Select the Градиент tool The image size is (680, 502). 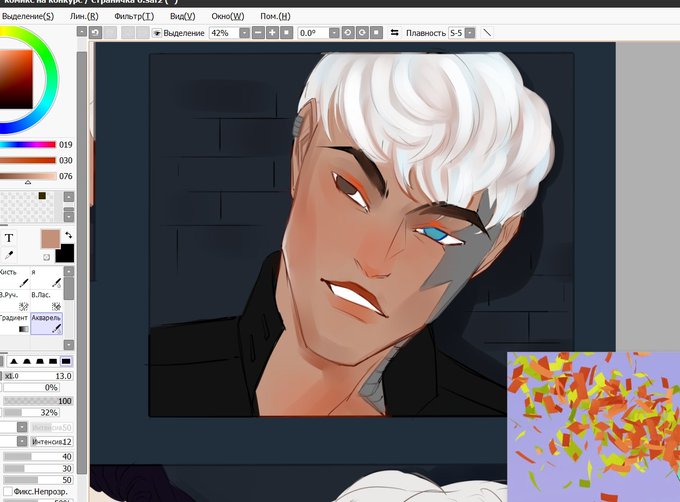15,323
